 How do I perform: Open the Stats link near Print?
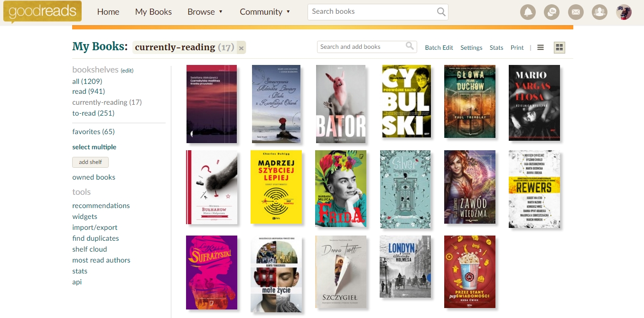click(x=496, y=47)
